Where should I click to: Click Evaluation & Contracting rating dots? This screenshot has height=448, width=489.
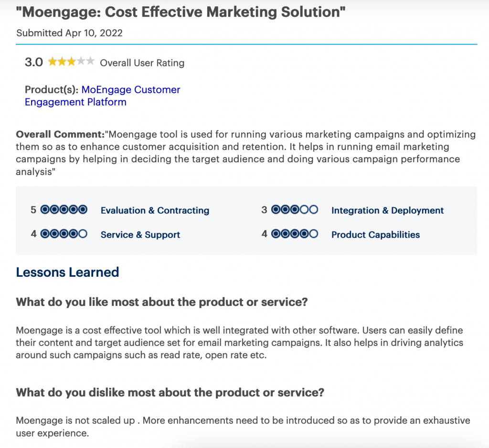(64, 210)
